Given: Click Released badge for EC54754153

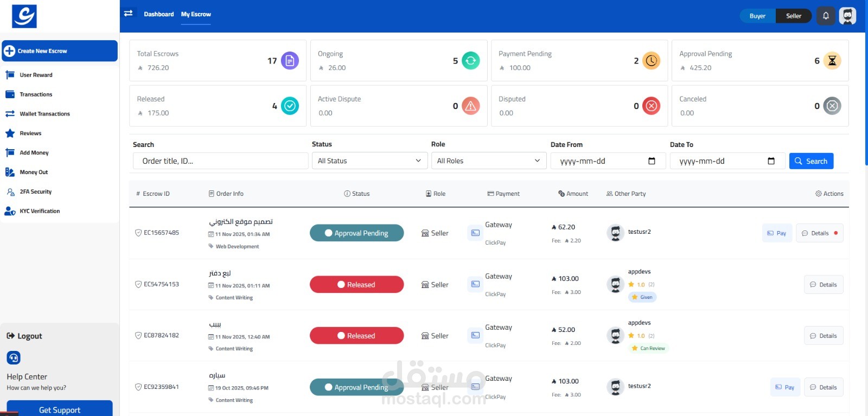Looking at the screenshot, I should [x=356, y=285].
